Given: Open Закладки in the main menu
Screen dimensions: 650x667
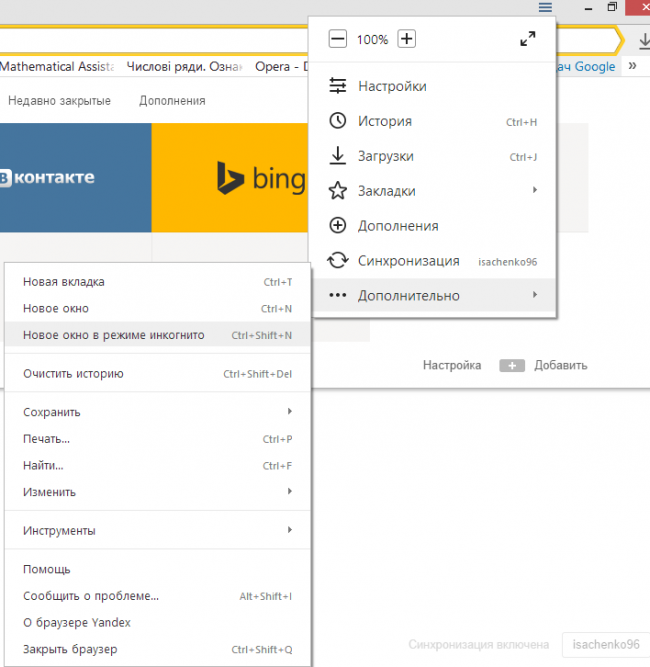Looking at the screenshot, I should [x=433, y=191].
